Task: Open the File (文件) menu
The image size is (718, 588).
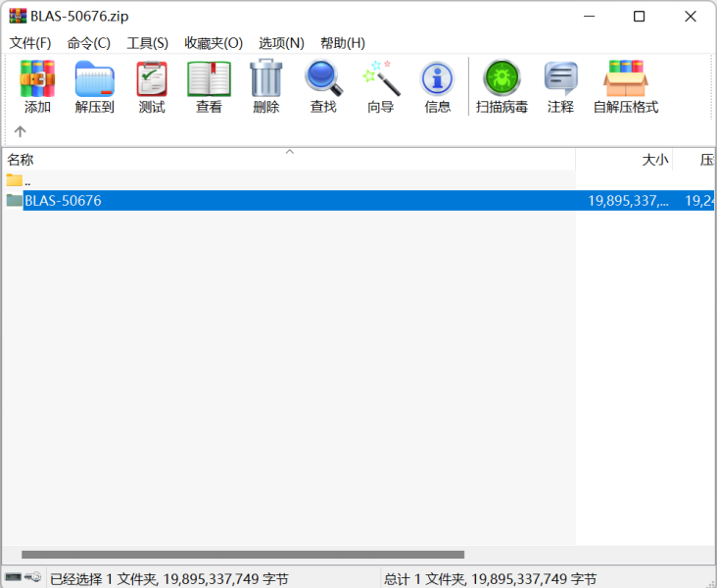Action: (x=30, y=43)
